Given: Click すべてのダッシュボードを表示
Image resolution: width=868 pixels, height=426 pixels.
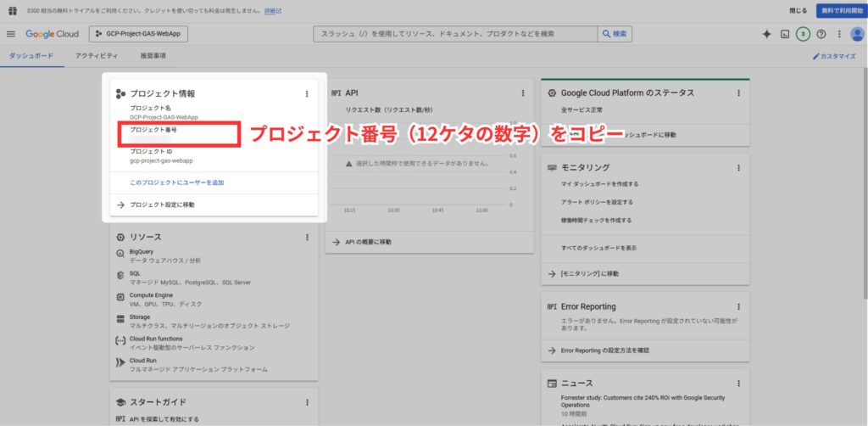Looking at the screenshot, I should [598, 248].
